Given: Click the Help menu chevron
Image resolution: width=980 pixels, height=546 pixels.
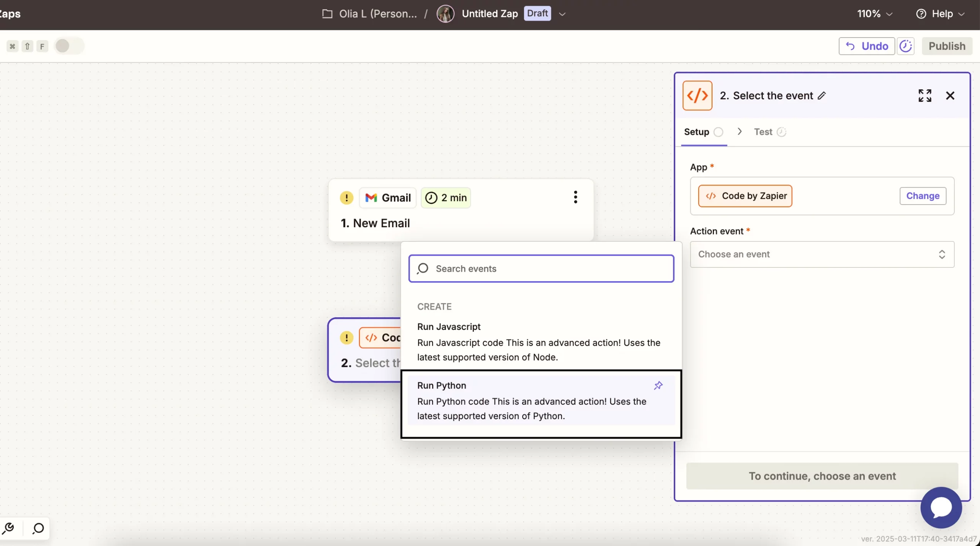Looking at the screenshot, I should (961, 14).
